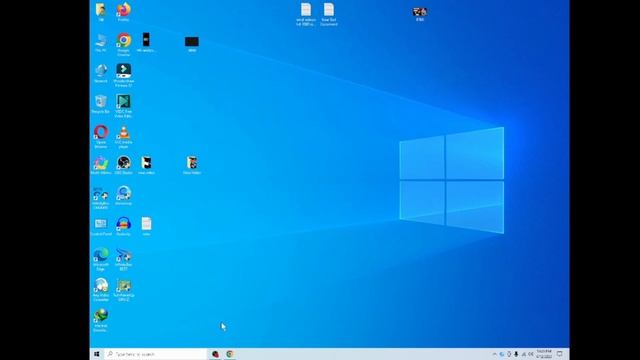Open the user folder icon beside Firefox
640x360 pixels.
(101, 10)
